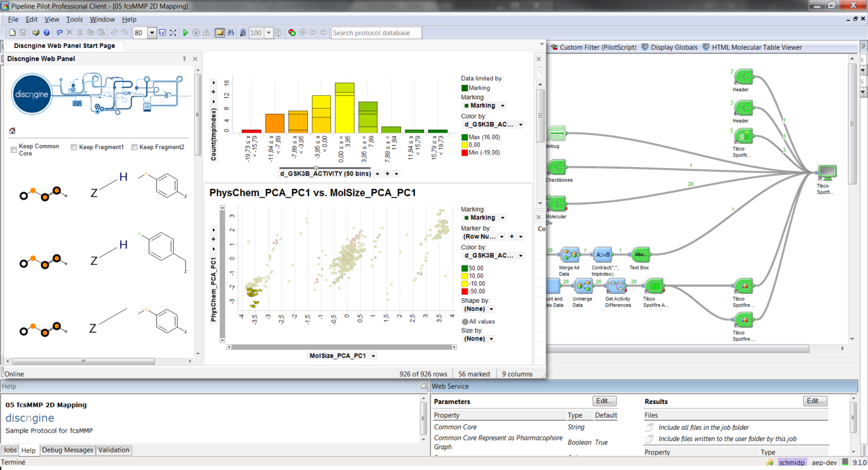Click the redo arrow toolbar icon
Screen dimensions: 868x470
124,33
